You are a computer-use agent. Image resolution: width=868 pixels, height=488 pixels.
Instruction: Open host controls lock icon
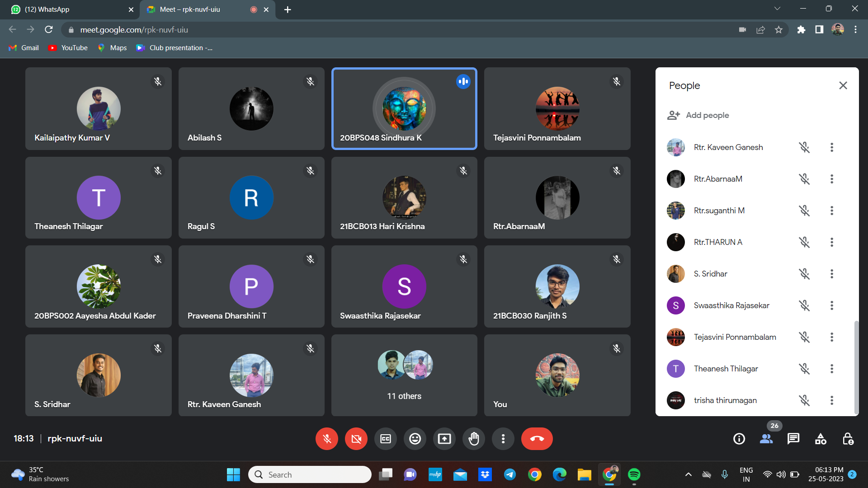(x=848, y=439)
